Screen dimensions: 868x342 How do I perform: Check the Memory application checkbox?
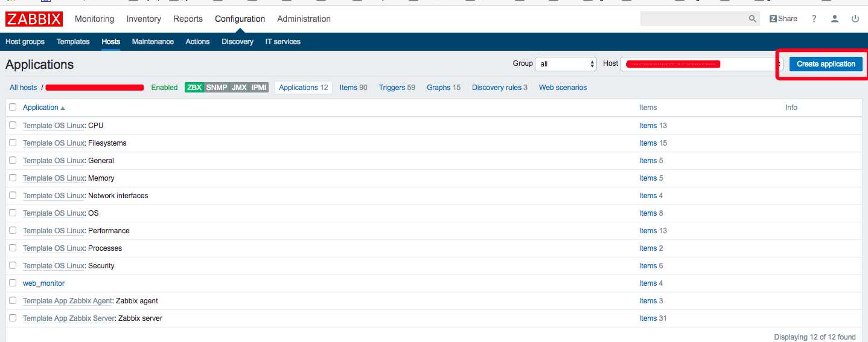tap(13, 178)
